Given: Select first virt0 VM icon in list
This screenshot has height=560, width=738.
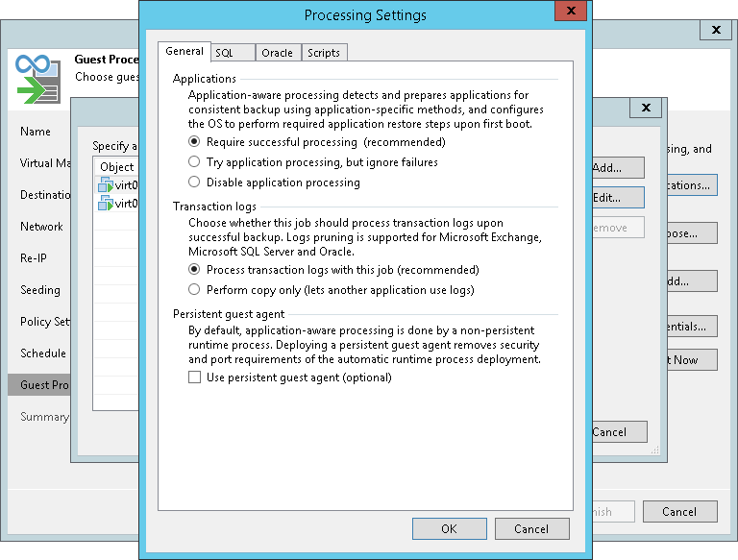Looking at the screenshot, I should pos(106,185).
